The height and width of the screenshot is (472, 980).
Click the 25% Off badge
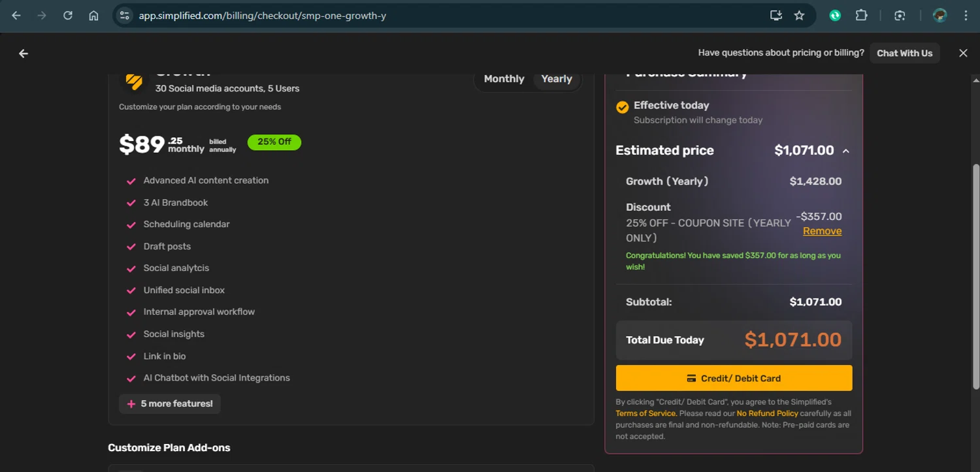pyautogui.click(x=274, y=142)
